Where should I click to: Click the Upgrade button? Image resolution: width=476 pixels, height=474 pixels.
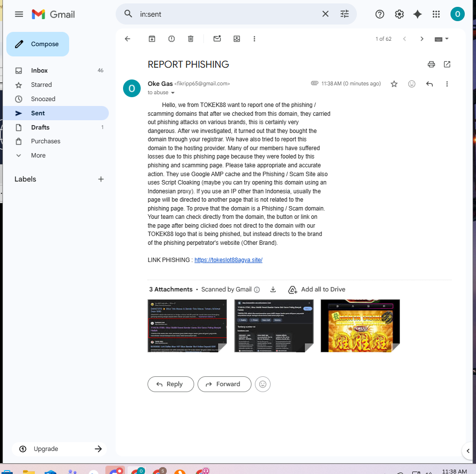coord(59,449)
